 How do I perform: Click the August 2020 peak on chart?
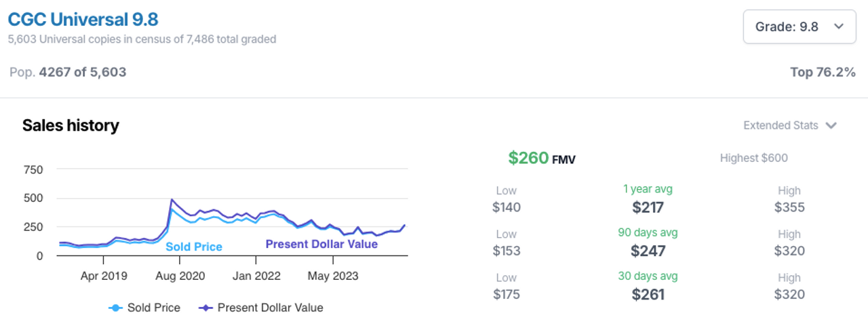(x=172, y=200)
